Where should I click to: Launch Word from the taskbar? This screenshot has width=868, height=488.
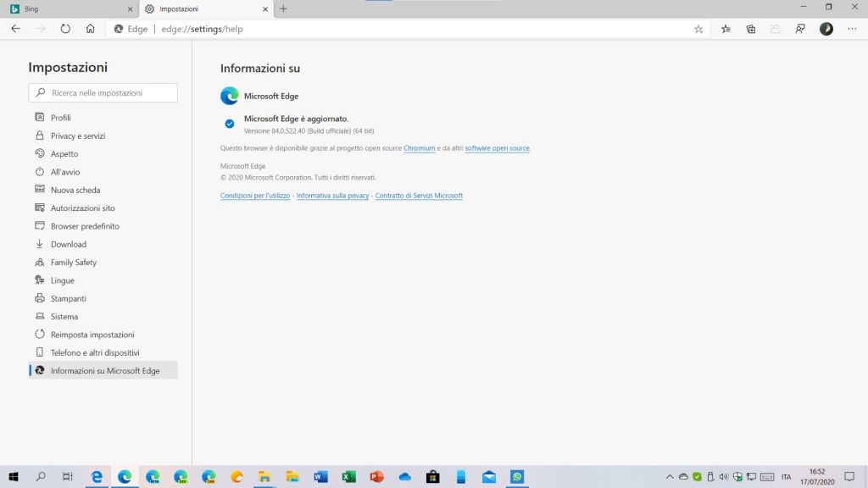pyautogui.click(x=320, y=477)
